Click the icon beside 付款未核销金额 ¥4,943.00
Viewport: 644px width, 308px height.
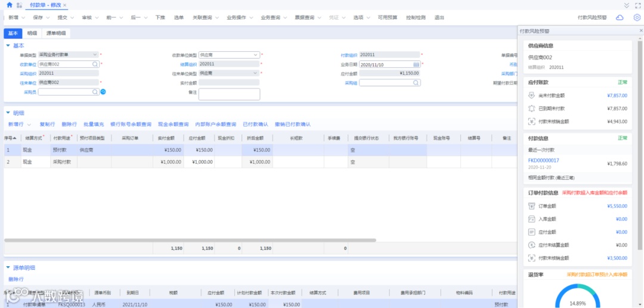coord(532,121)
